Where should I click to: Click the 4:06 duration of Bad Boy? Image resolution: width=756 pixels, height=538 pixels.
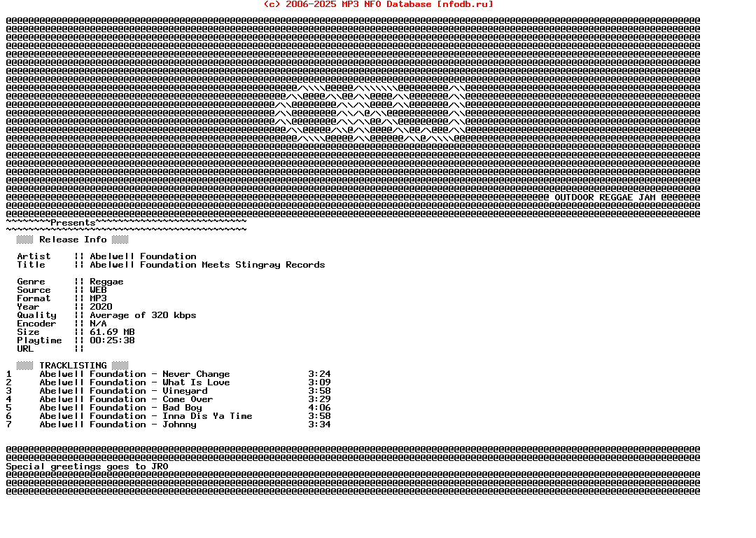click(x=319, y=408)
